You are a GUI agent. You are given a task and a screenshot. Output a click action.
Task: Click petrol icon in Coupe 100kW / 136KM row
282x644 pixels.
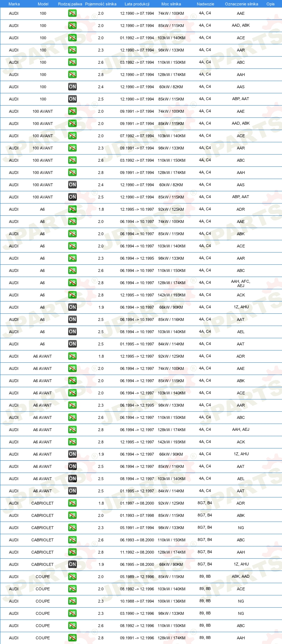(72, 601)
